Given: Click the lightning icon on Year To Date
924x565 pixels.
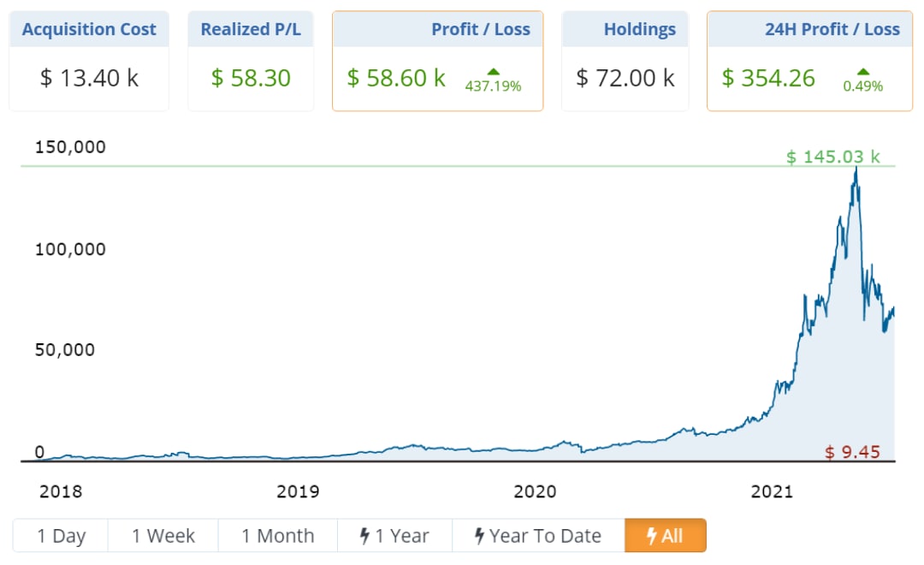Looking at the screenshot, I should [x=480, y=536].
